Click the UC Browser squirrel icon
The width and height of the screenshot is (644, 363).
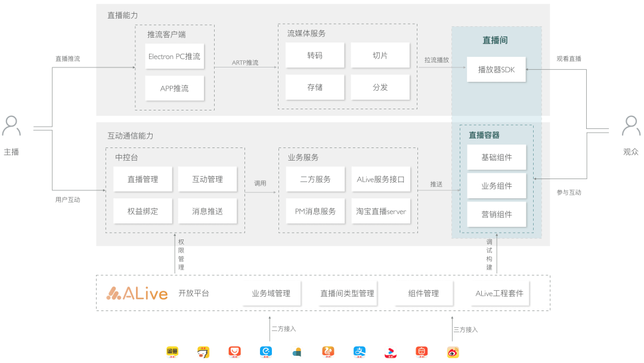[x=328, y=352]
